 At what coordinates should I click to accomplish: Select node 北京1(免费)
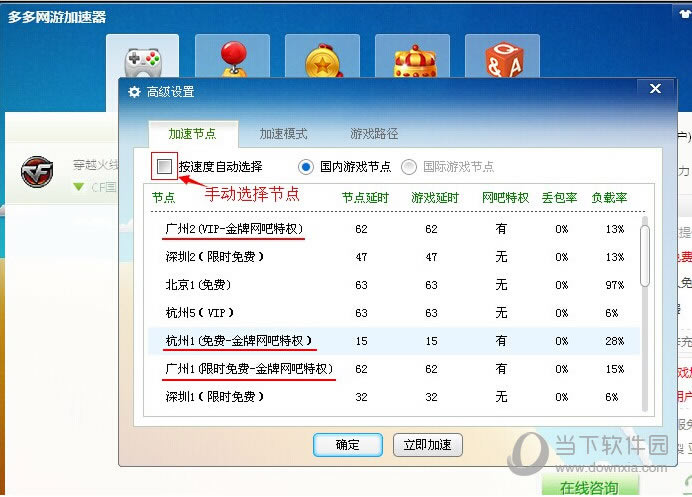coord(394,285)
